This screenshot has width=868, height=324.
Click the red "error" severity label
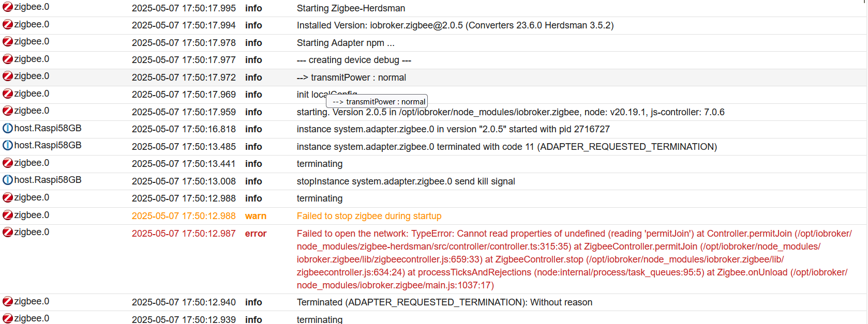click(x=256, y=234)
